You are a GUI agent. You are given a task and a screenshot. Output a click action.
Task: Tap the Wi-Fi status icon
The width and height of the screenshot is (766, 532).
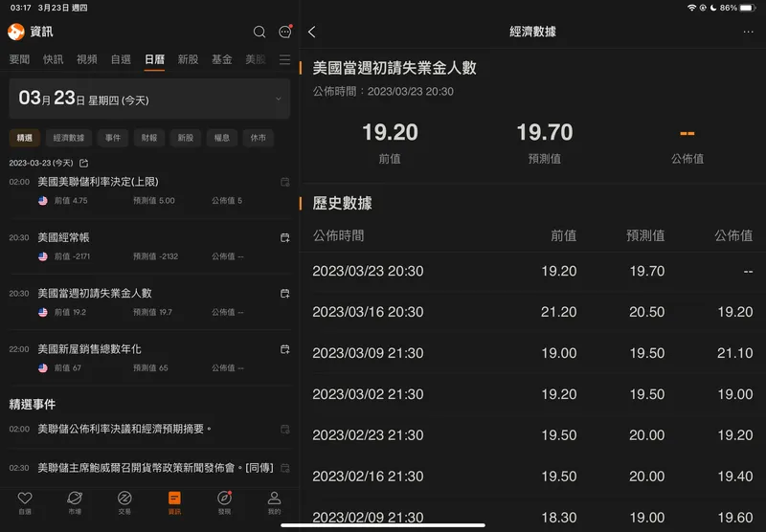[x=691, y=8]
